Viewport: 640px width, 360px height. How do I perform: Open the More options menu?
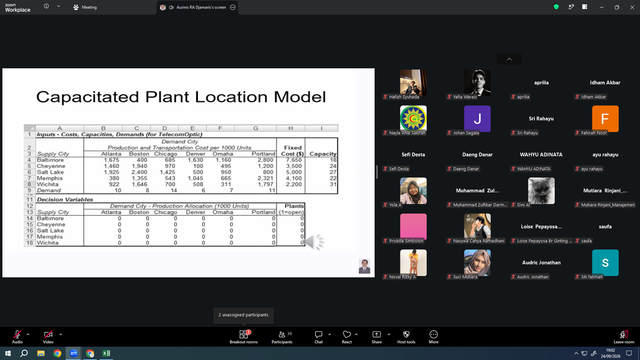point(433,337)
